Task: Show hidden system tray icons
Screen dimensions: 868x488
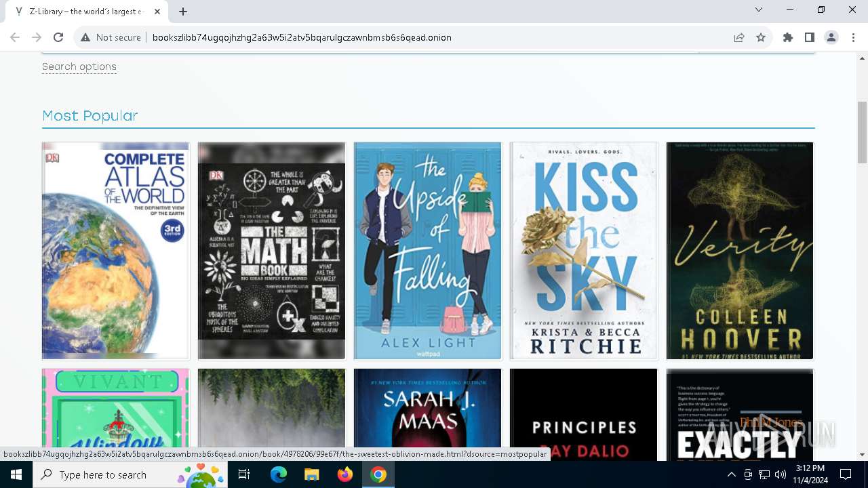Action: coord(731,474)
